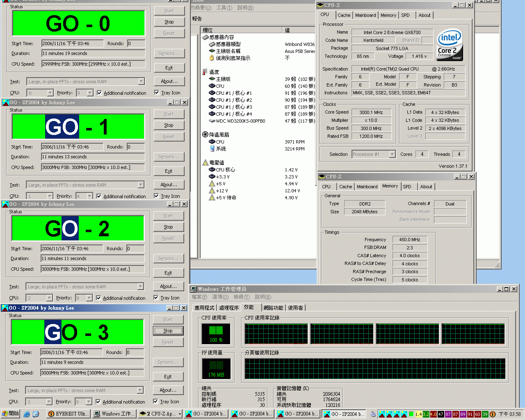Open the 檔案 menu in Task Manager
This screenshot has width=525, height=420.
[199, 297]
